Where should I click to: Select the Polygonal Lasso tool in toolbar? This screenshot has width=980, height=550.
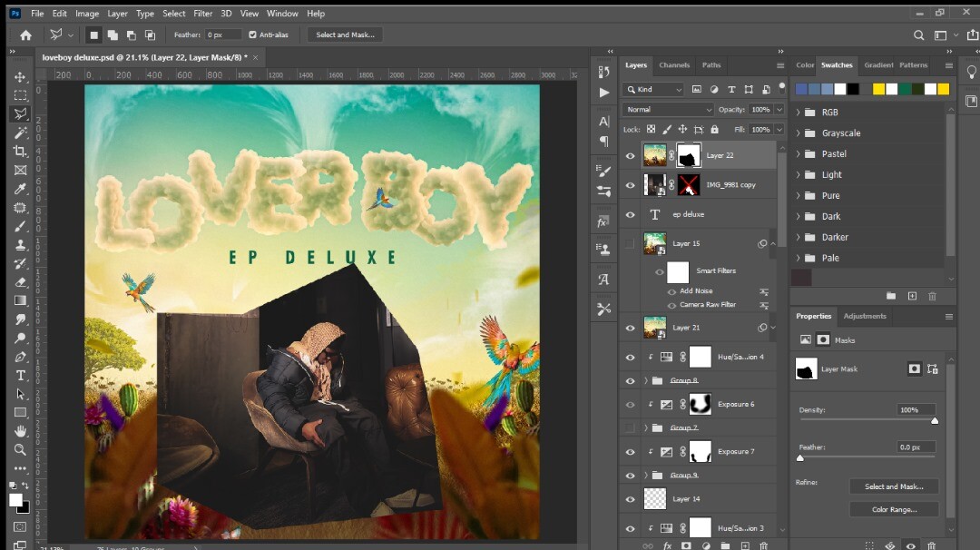20,113
